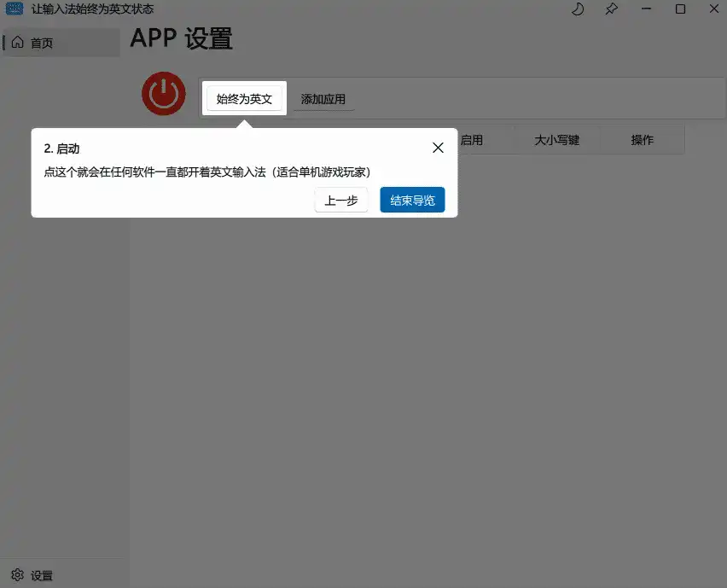Click the 启用 column header
The image size is (727, 588).
point(472,140)
